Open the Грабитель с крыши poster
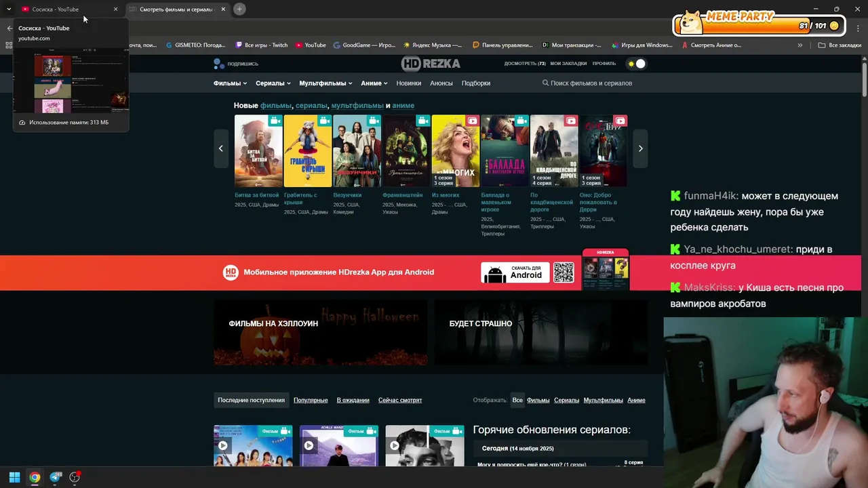The width and height of the screenshot is (868, 488). pyautogui.click(x=308, y=150)
